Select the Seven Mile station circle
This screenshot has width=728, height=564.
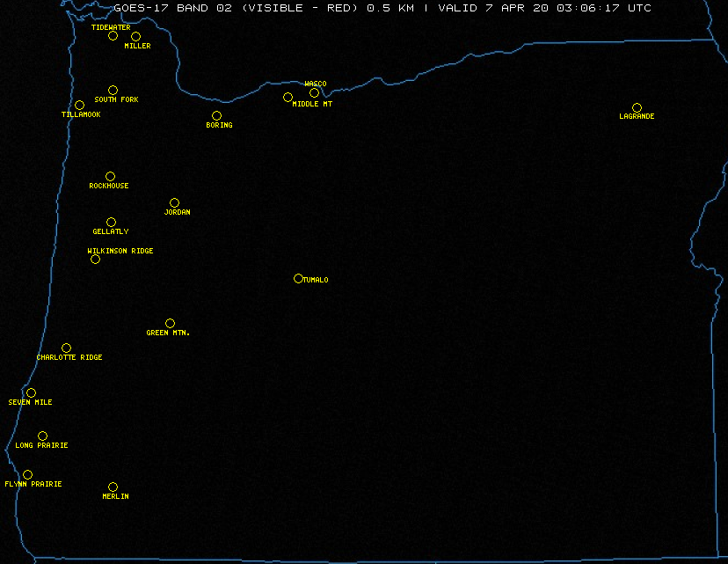(x=31, y=393)
